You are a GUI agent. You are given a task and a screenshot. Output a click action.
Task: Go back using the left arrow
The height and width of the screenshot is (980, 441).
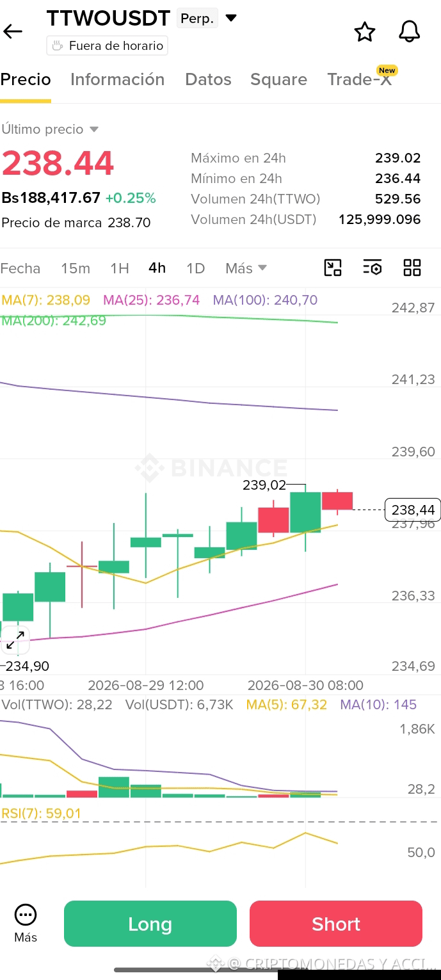coord(13,31)
